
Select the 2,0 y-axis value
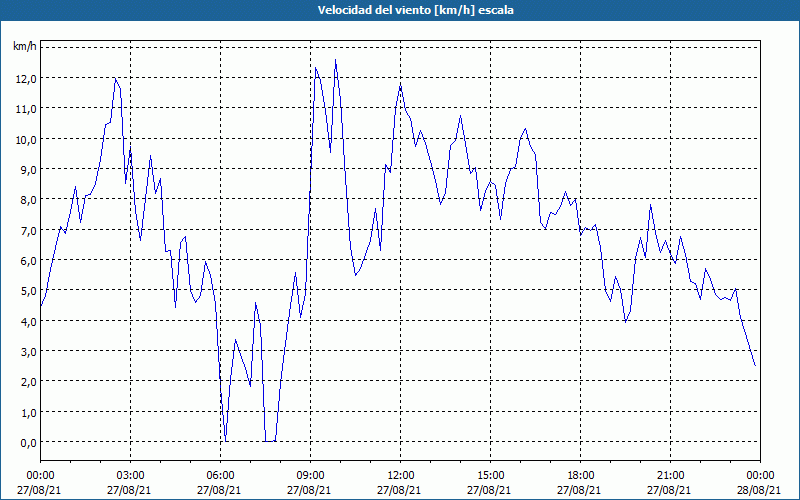coord(29,382)
